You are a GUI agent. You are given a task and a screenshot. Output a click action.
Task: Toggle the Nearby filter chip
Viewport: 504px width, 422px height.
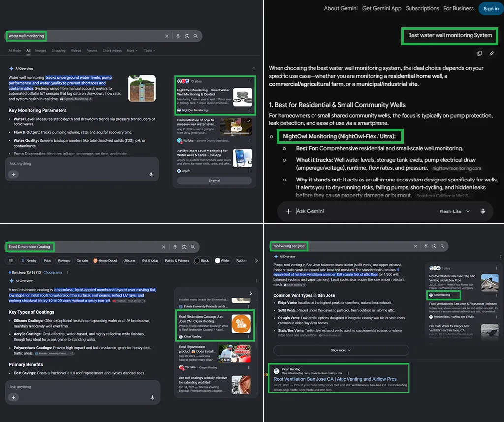point(29,261)
